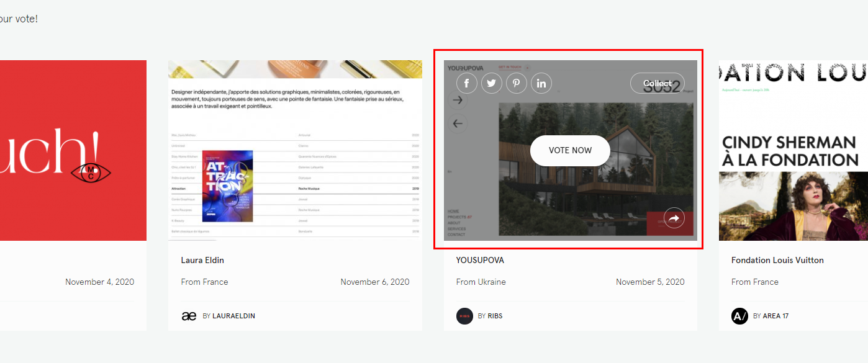Click the RIBS round avatar icon
Viewport: 868px width, 363px height.
(x=464, y=316)
